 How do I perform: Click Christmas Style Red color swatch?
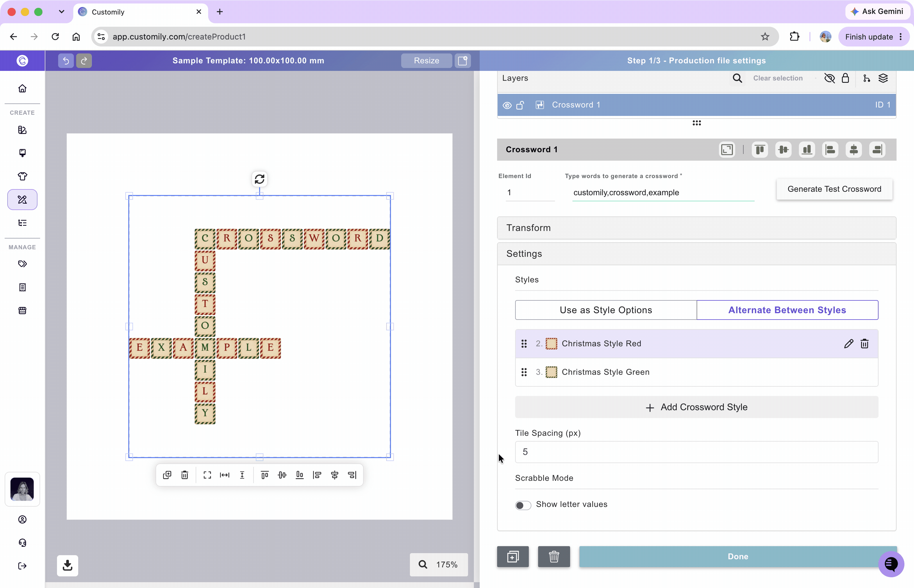(x=551, y=344)
